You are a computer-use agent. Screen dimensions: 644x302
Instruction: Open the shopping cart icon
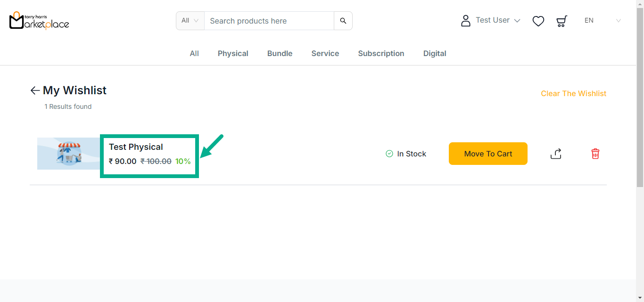pyautogui.click(x=561, y=21)
